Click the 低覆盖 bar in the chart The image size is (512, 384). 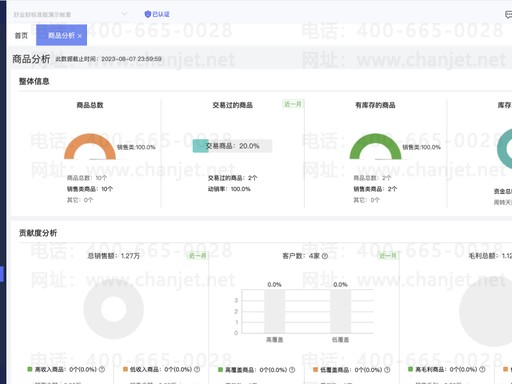[x=340, y=311]
